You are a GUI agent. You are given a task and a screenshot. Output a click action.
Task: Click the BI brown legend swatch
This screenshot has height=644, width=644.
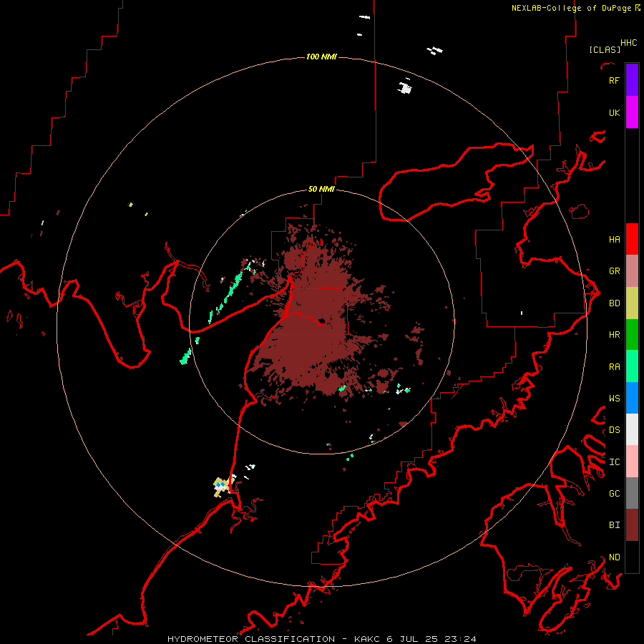pyautogui.click(x=632, y=525)
